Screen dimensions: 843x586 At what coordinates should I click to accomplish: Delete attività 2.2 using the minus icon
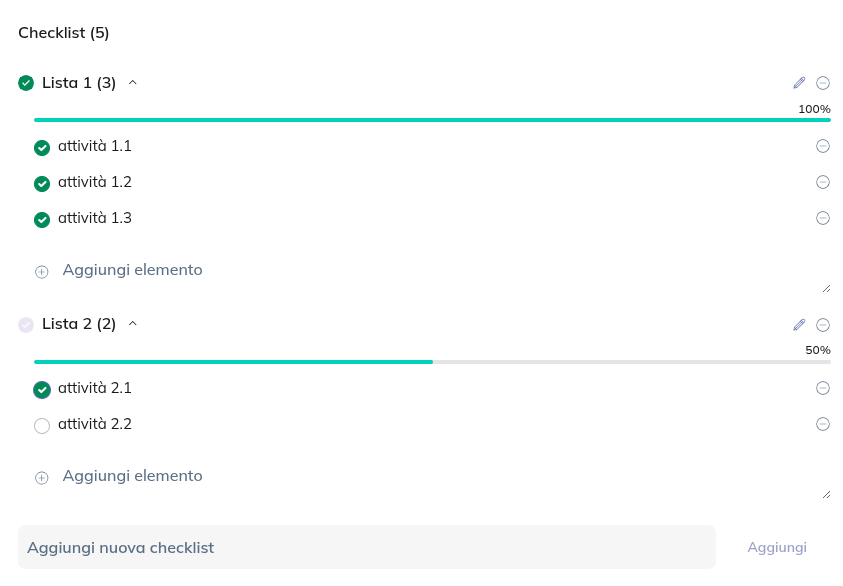(823, 424)
